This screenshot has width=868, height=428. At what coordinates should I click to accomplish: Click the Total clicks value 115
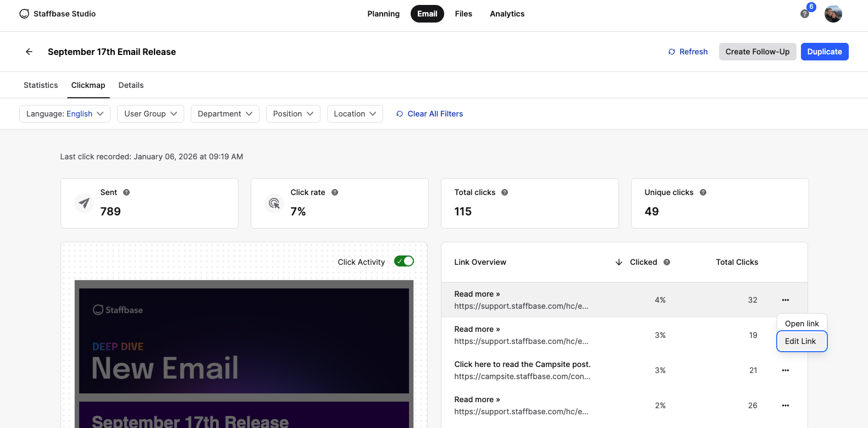(x=463, y=212)
